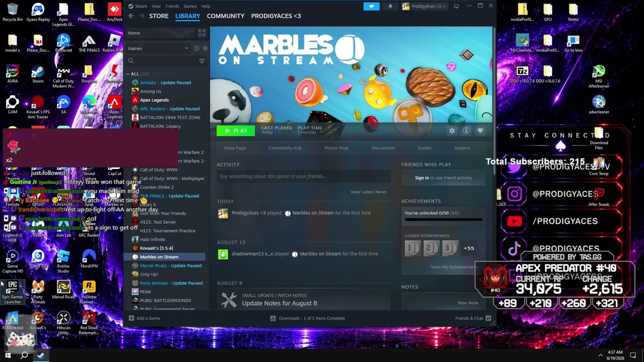
Task: Go to the STORE tab
Action: point(158,16)
